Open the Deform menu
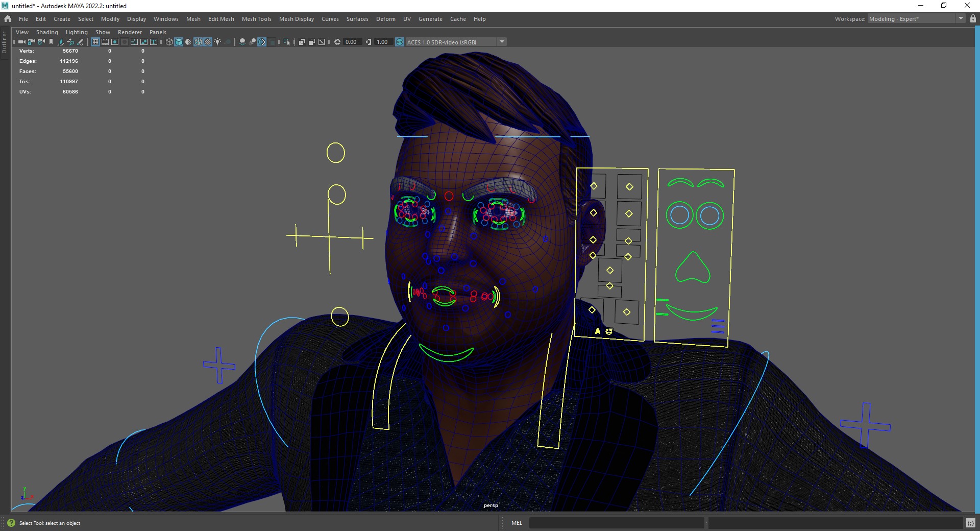 (385, 19)
